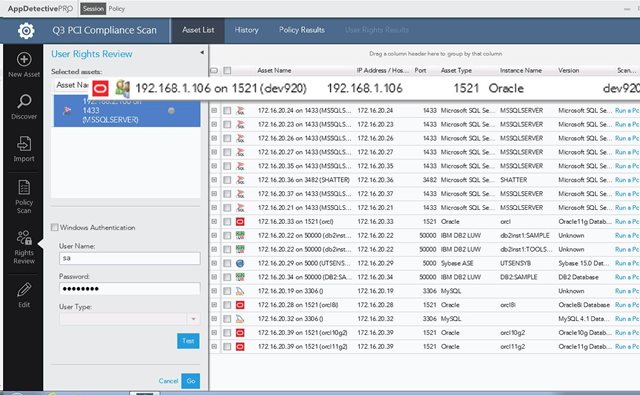Click the remove dot on selected MSSQLSERVER asset
The height and width of the screenshot is (395, 640).
(x=171, y=111)
